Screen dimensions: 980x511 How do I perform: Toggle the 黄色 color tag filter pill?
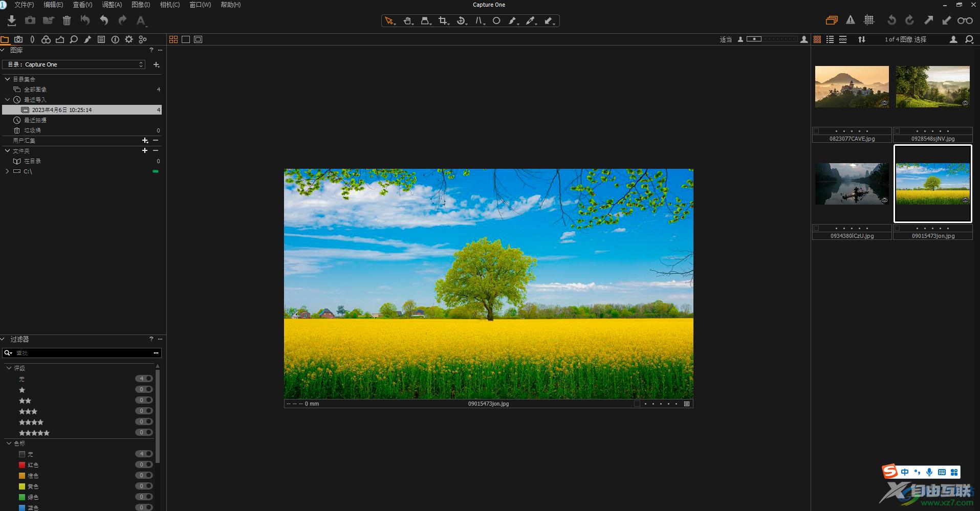click(144, 486)
